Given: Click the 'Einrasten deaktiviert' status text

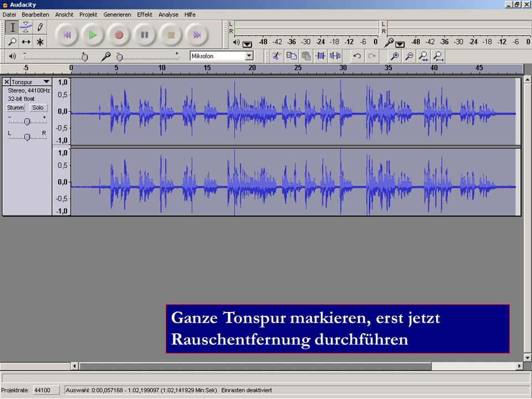Looking at the screenshot, I should (x=247, y=390).
